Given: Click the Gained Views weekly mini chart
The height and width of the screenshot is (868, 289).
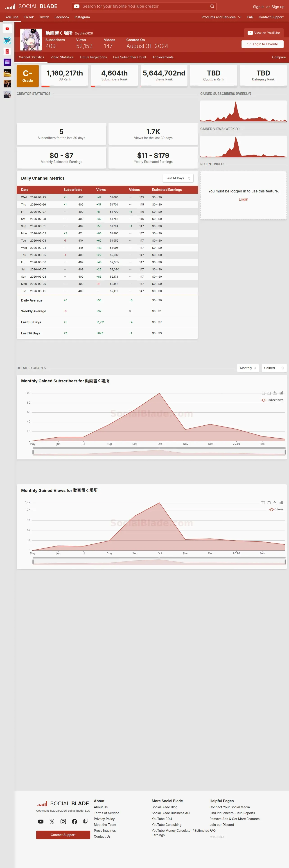Looking at the screenshot, I should pos(243,146).
